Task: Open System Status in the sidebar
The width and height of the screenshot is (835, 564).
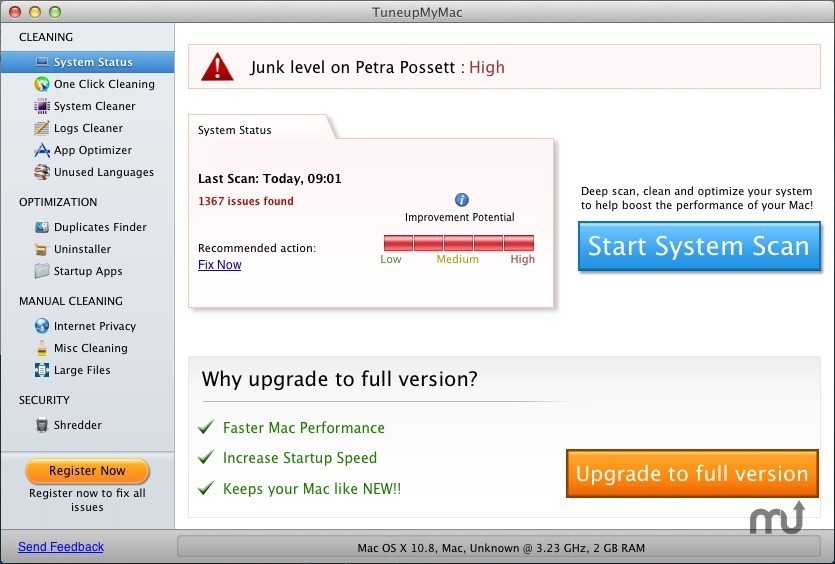Action: (x=87, y=62)
